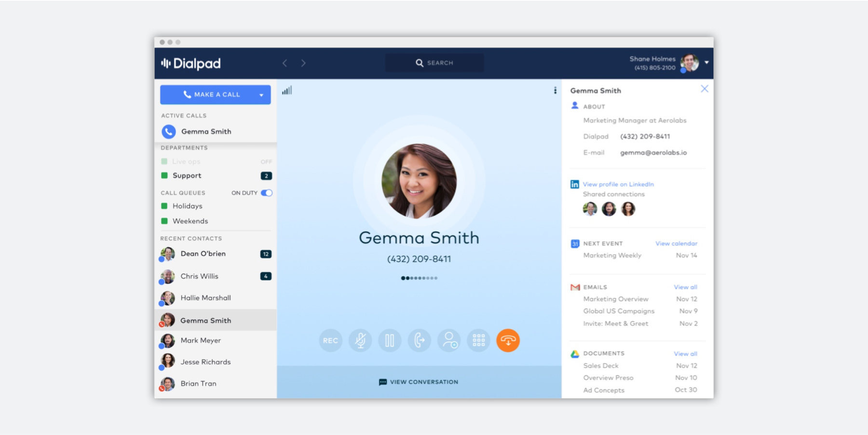Hang up the call with Gemma Smith
Viewport: 868px width, 435px height.
pyautogui.click(x=508, y=340)
